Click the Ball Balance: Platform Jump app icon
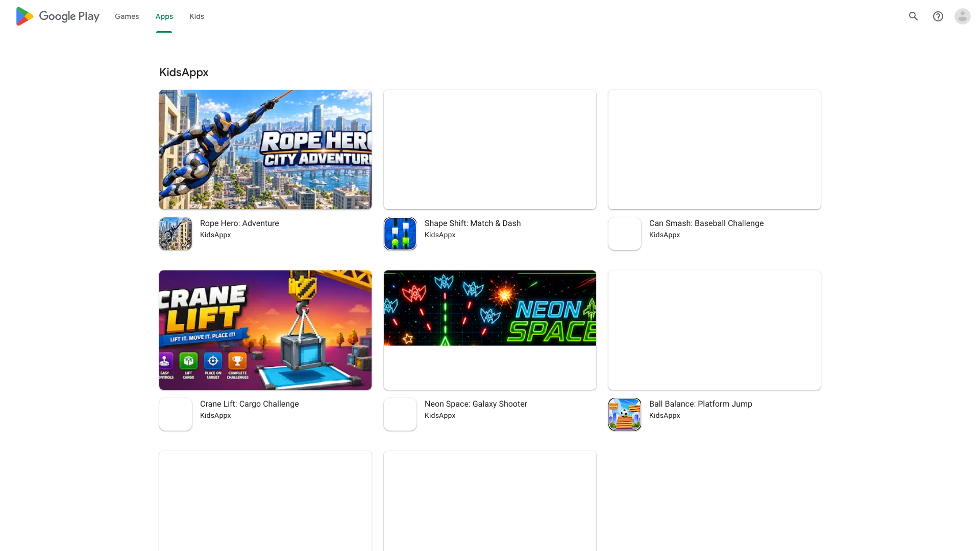The image size is (980, 551). click(625, 414)
